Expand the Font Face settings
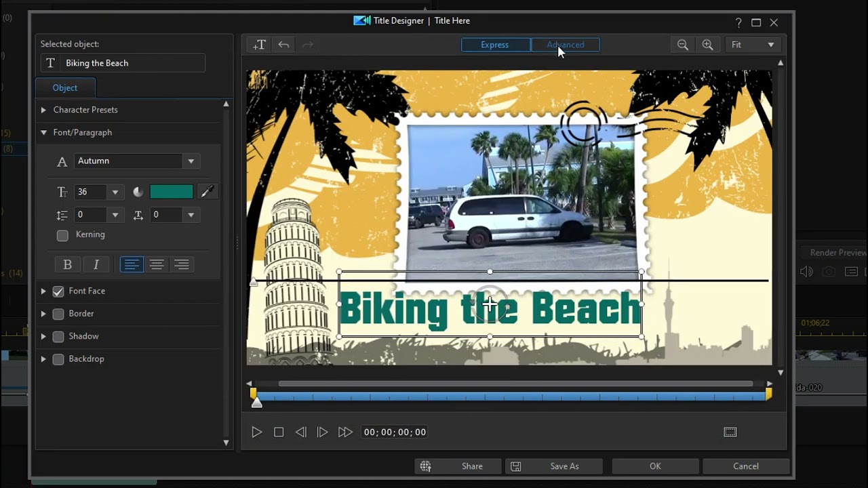This screenshot has height=488, width=868. 43,291
